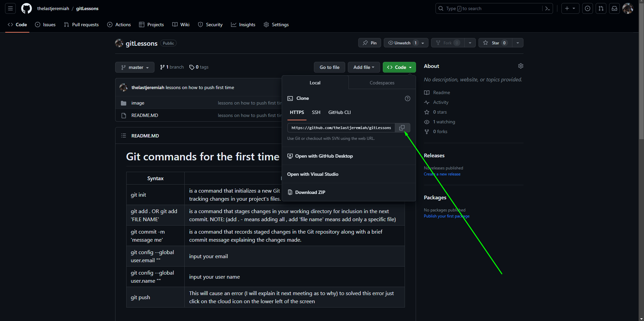
Task: Click Create a new release link
Action: tap(442, 174)
